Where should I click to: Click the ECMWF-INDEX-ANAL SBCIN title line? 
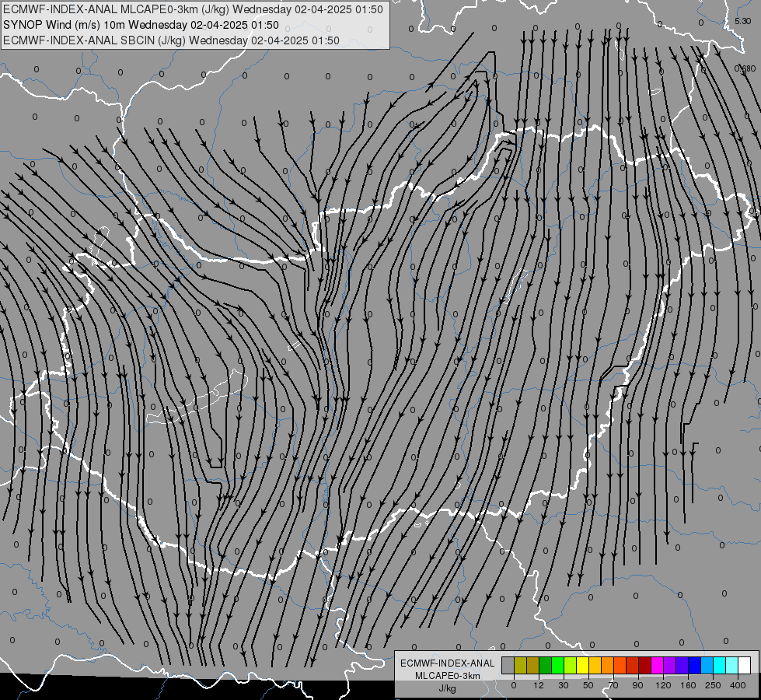(171, 40)
